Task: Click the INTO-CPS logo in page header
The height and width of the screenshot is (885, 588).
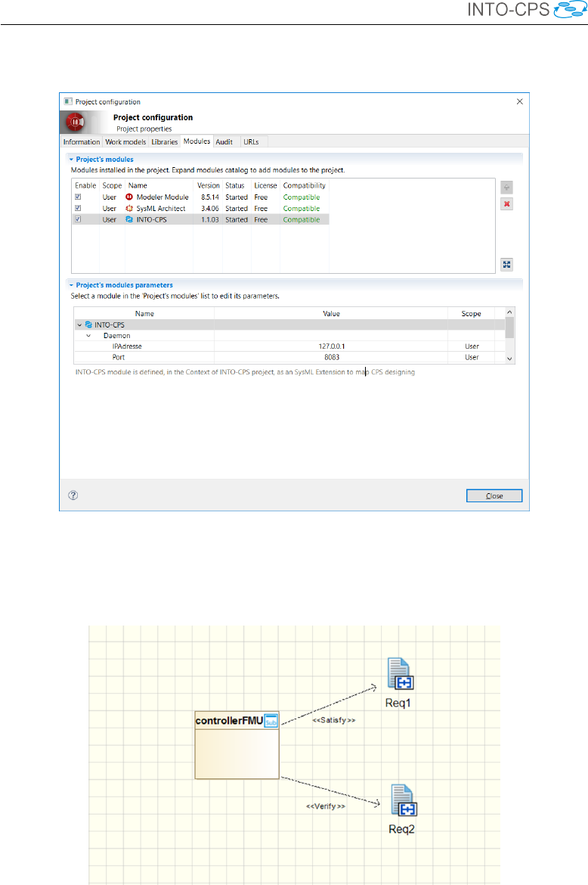Action: pyautogui.click(x=527, y=10)
